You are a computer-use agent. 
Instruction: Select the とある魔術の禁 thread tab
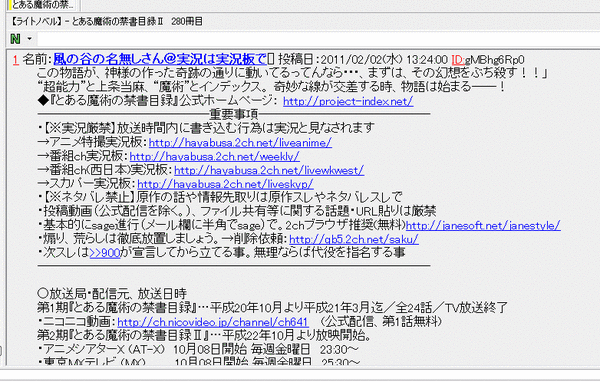[42, 5]
